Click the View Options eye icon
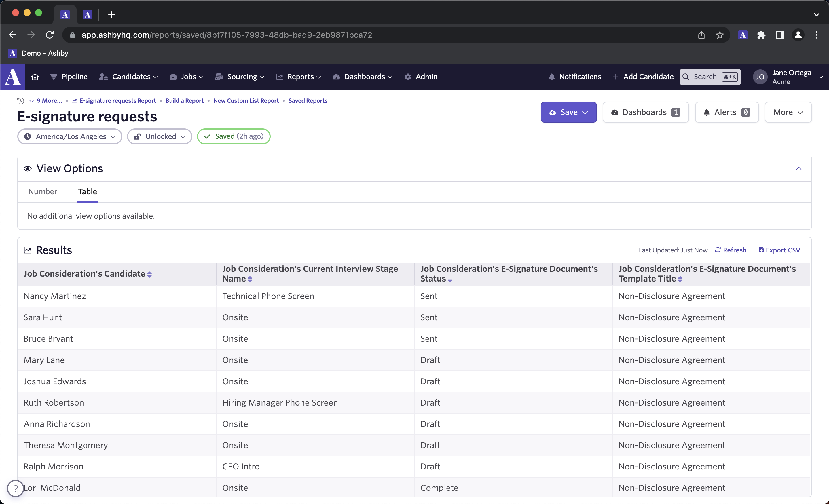 28,168
